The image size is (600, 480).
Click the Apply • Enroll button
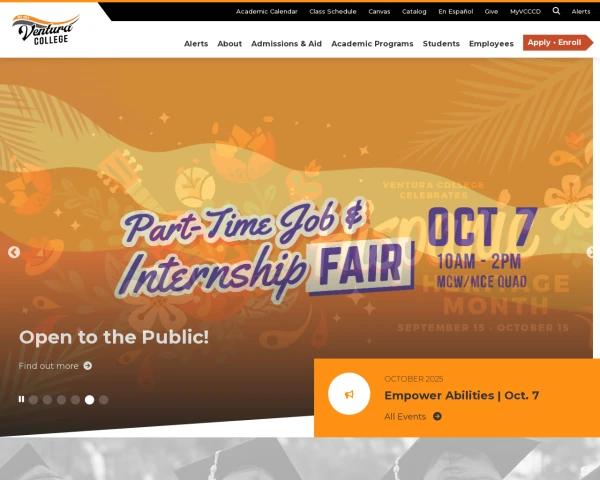[x=558, y=42]
